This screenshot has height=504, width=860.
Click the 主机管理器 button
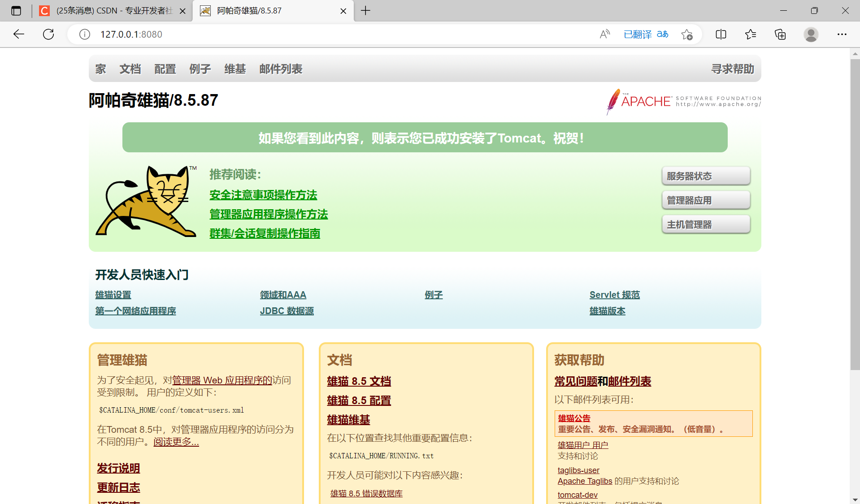click(706, 224)
